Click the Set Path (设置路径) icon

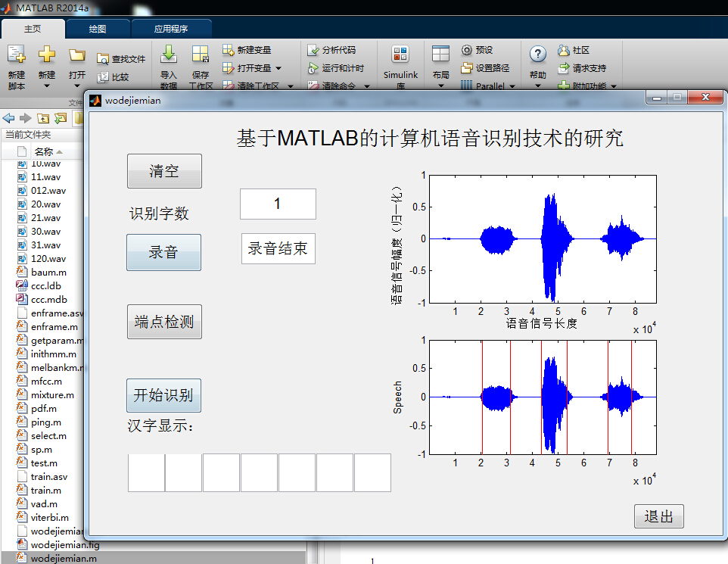pos(467,68)
